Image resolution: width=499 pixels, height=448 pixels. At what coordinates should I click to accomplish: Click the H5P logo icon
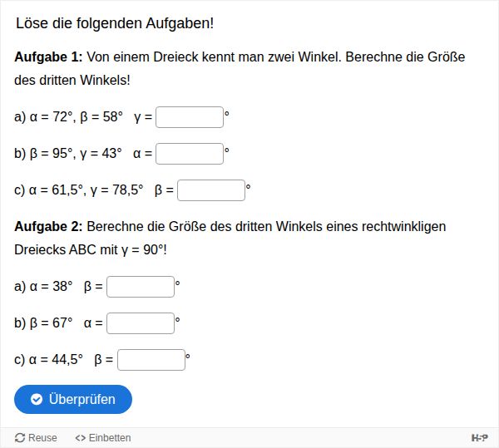pyautogui.click(x=480, y=438)
